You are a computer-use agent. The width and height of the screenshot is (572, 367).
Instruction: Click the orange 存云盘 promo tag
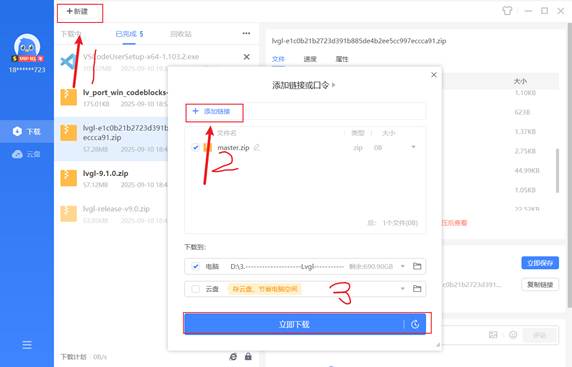click(x=265, y=289)
